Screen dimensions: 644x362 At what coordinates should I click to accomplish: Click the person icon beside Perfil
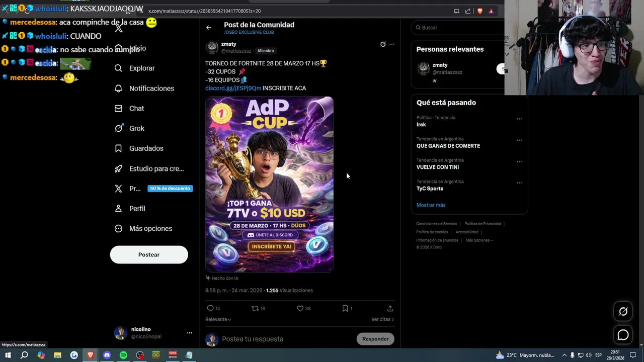(118, 209)
